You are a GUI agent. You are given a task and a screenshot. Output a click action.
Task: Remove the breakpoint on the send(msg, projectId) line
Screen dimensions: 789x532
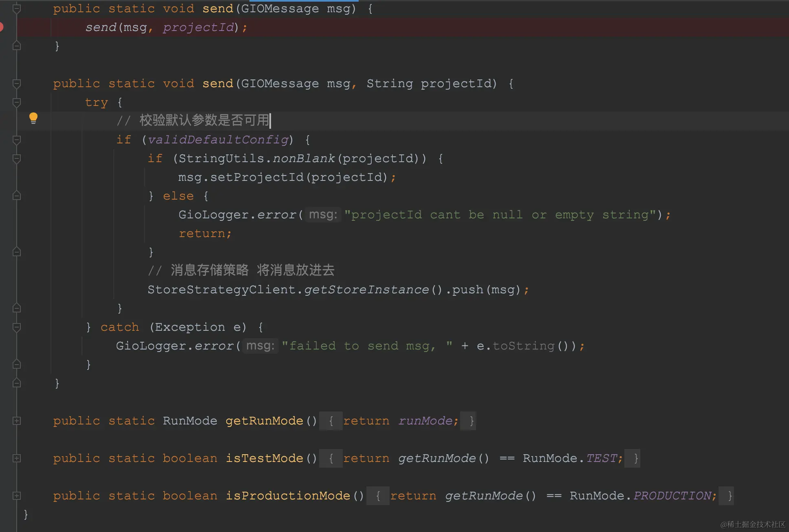click(x=1, y=27)
